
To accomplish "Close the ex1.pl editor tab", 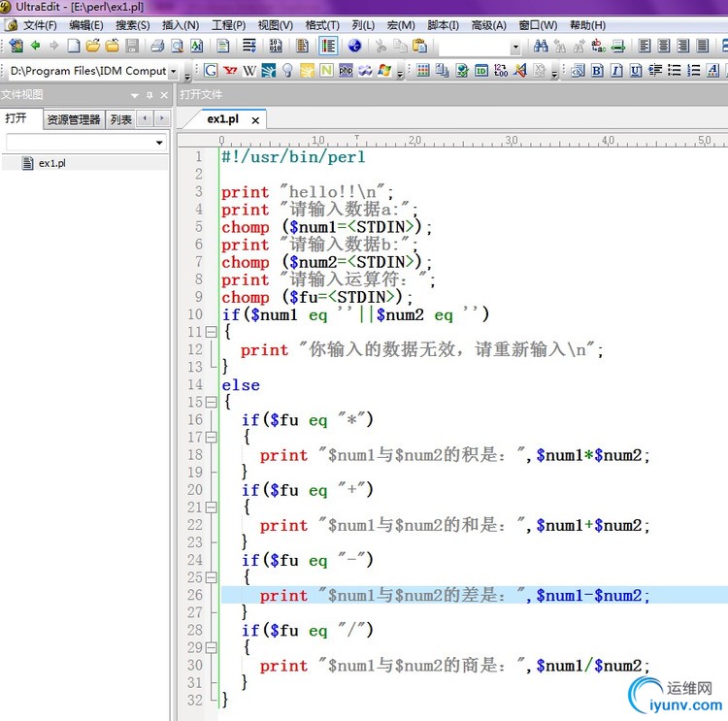I will 255,120.
